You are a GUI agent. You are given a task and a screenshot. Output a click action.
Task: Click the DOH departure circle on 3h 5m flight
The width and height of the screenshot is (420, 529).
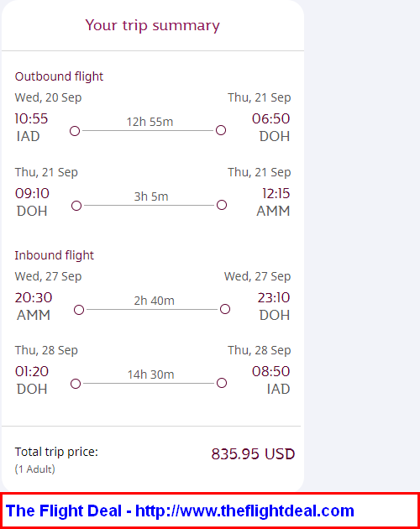pos(76,206)
